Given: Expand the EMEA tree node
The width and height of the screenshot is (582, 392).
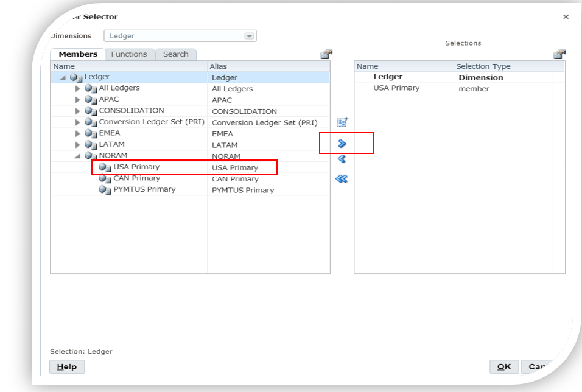Looking at the screenshot, I should (78, 133).
